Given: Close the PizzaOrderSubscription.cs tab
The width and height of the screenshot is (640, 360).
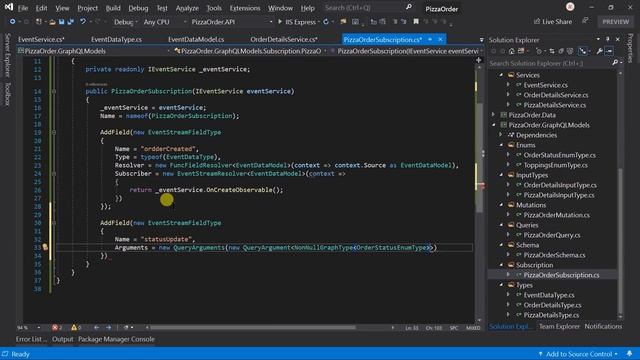Looking at the screenshot, I should pyautogui.click(x=440, y=39).
